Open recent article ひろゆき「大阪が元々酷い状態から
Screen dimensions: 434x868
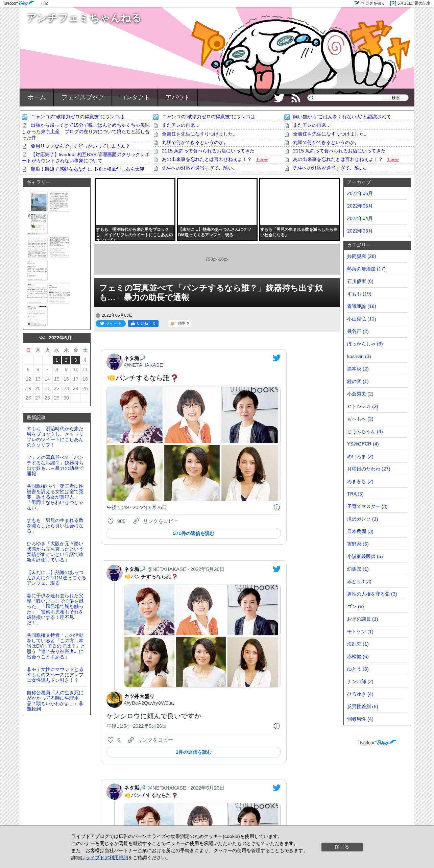click(55, 552)
